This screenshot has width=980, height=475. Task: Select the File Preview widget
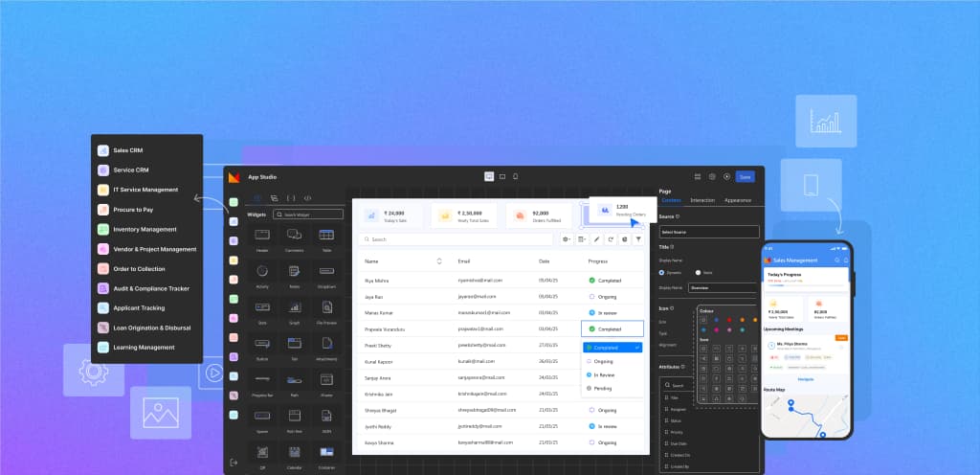pos(326,308)
